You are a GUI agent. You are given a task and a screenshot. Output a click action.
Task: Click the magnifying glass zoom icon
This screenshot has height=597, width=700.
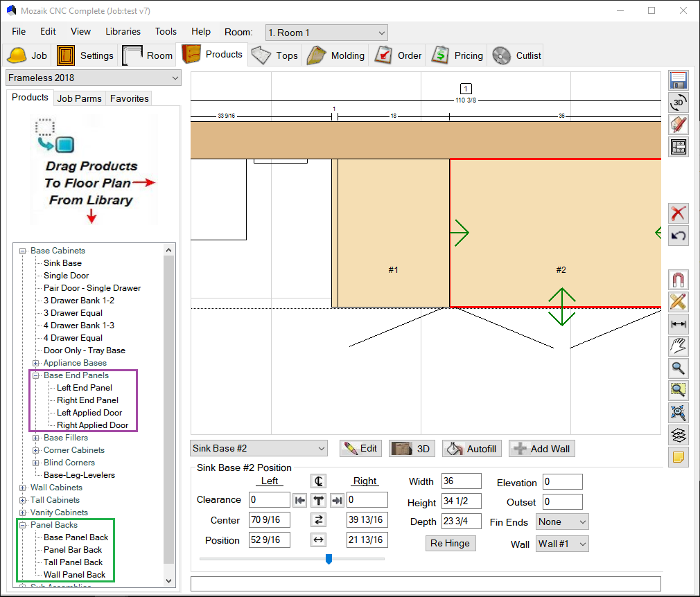tap(679, 368)
